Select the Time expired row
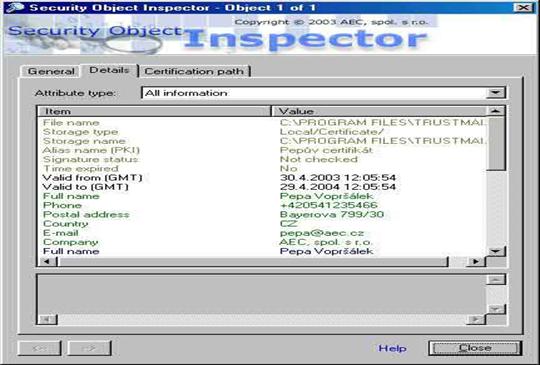Viewport: 540px width, 365px height. tap(262, 169)
